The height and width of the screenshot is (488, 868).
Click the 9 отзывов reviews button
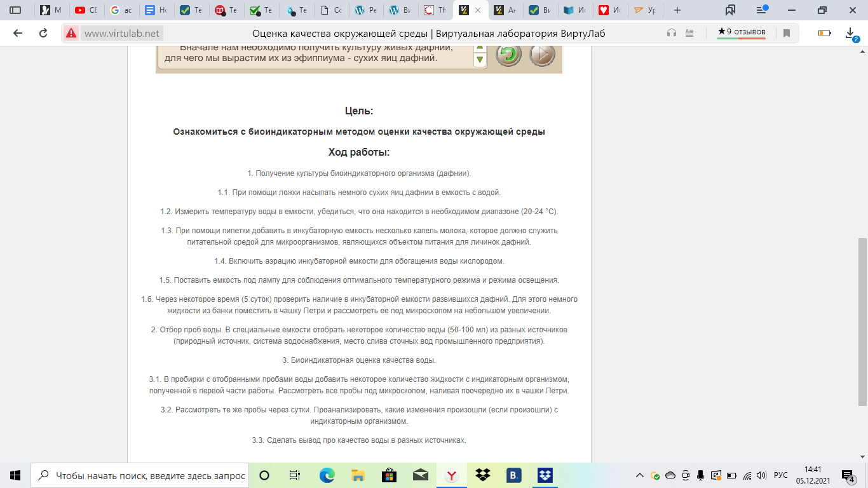click(x=741, y=32)
